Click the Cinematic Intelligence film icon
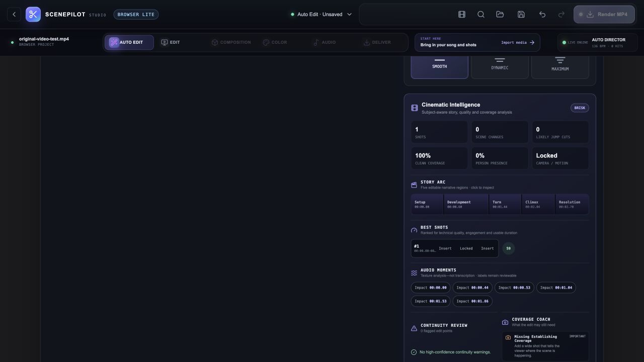 (415, 108)
